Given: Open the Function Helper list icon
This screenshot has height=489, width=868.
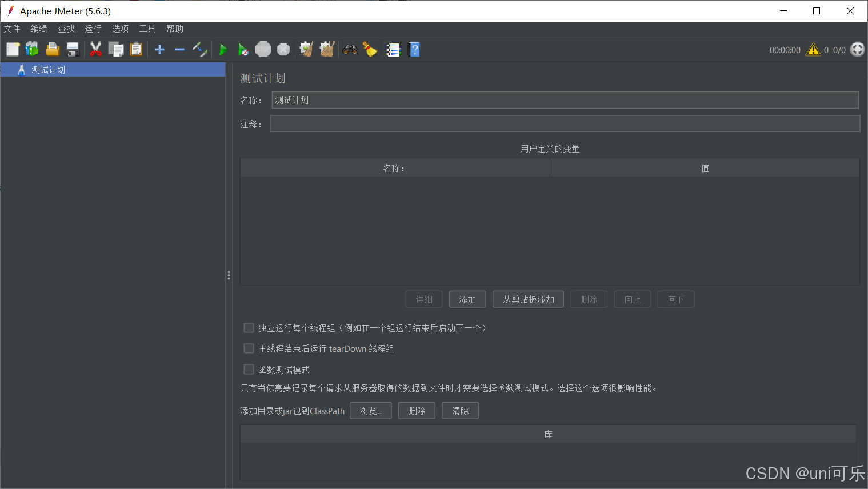Looking at the screenshot, I should (394, 50).
